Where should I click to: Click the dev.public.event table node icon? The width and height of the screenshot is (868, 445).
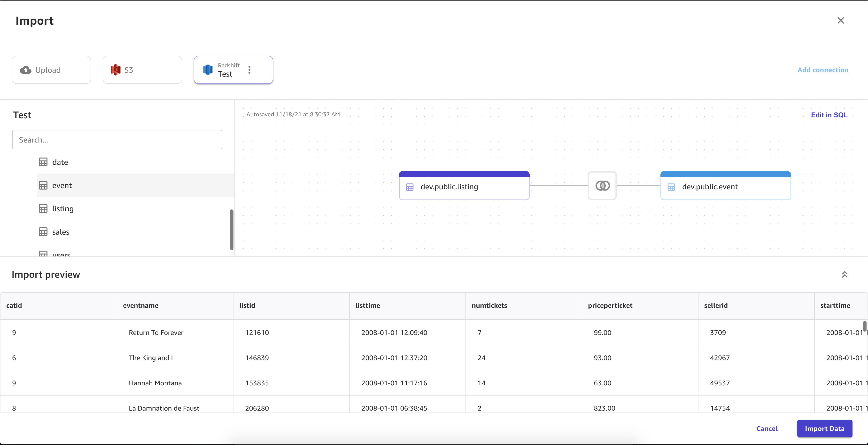tap(671, 186)
